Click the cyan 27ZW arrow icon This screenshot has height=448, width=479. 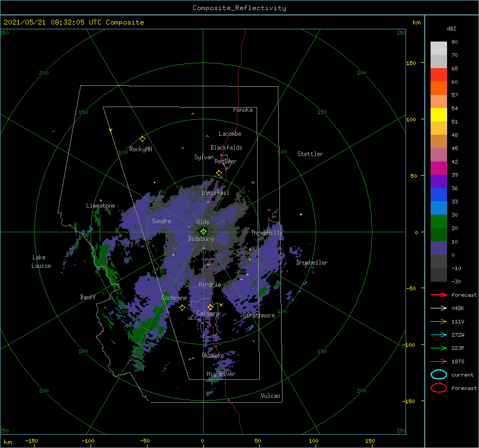439,335
